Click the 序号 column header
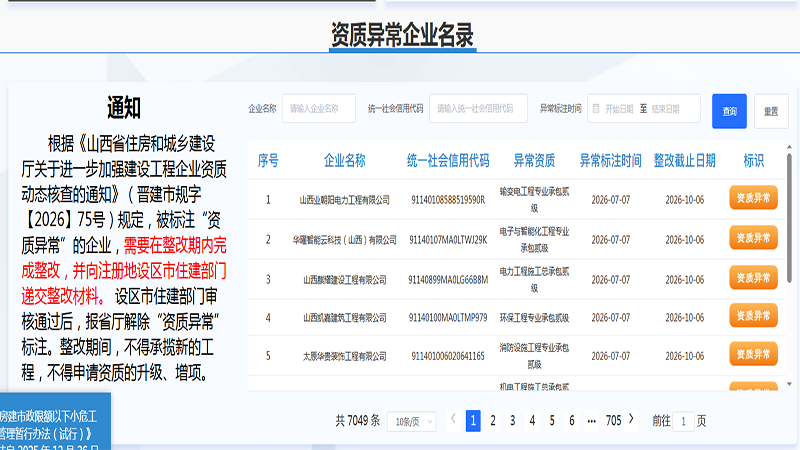Image resolution: width=800 pixels, height=450 pixels. coord(268,161)
